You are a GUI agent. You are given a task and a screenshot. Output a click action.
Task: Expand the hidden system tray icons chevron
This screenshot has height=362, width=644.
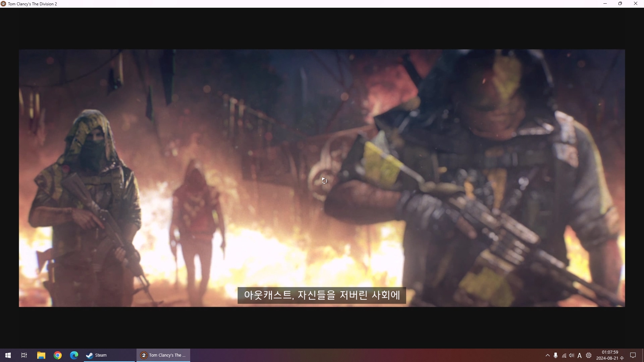point(547,355)
